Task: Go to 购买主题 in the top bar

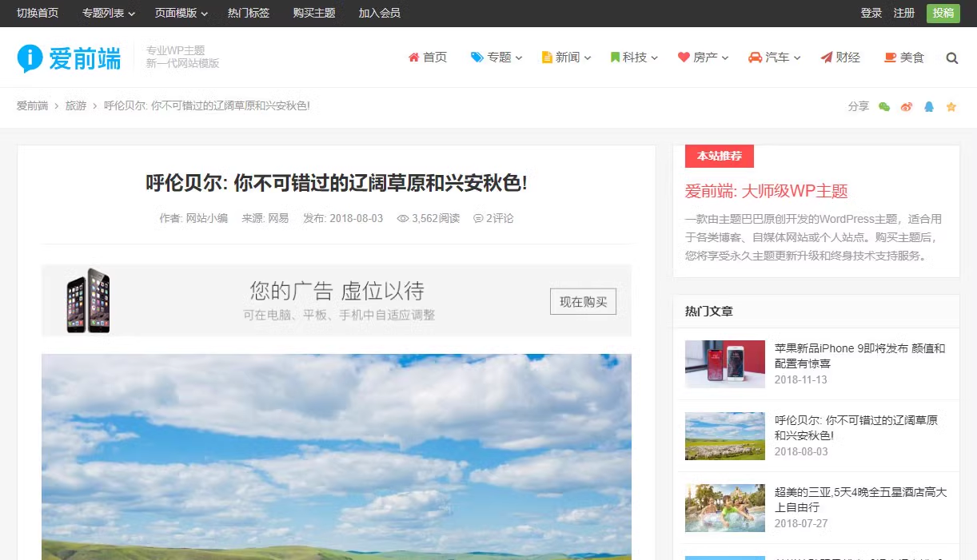Action: pos(314,14)
